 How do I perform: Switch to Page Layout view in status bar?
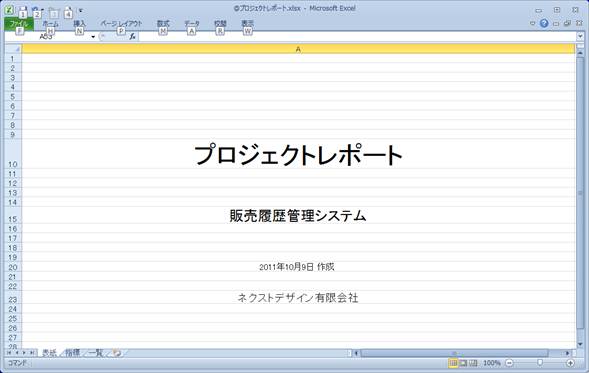pos(464,363)
